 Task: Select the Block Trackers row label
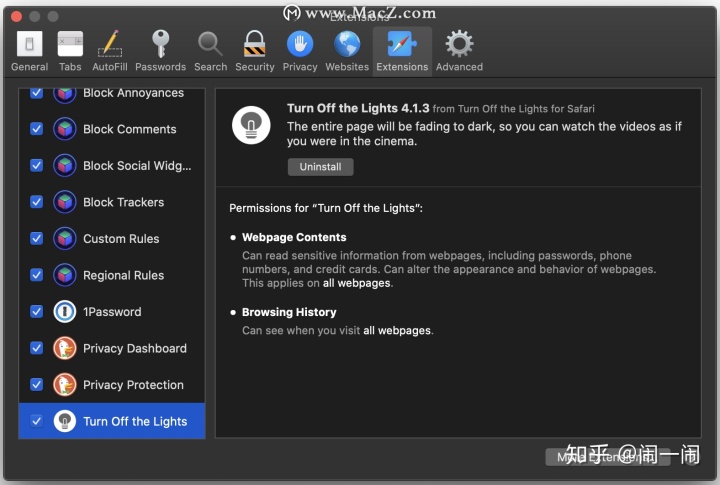pos(124,202)
